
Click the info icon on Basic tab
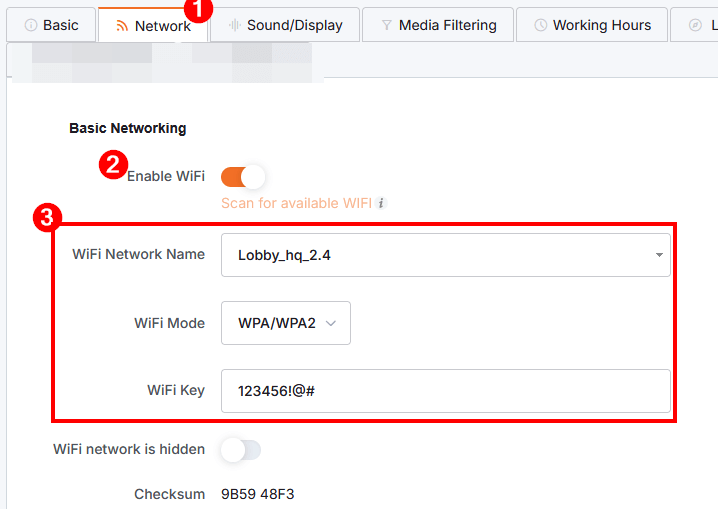coord(30,25)
